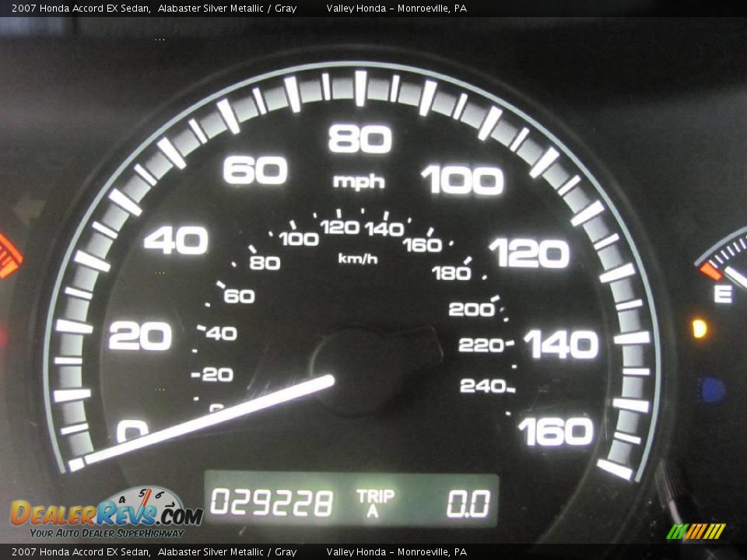Click "Valley Honda – Monroeville, PA" in top caption

pos(396,8)
